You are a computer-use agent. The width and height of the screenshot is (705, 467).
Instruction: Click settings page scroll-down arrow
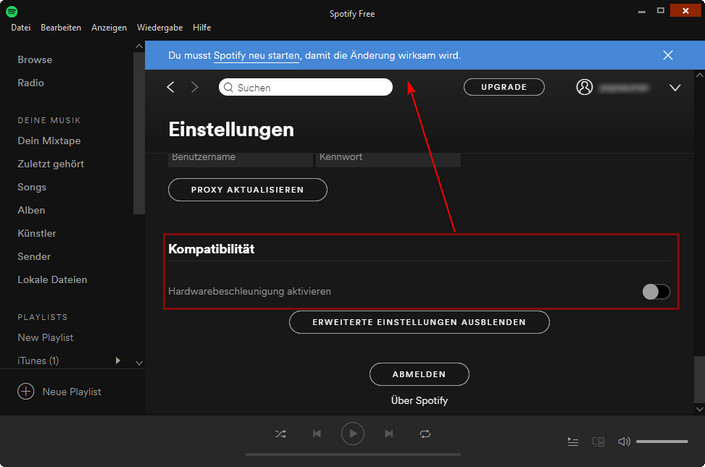[699, 409]
